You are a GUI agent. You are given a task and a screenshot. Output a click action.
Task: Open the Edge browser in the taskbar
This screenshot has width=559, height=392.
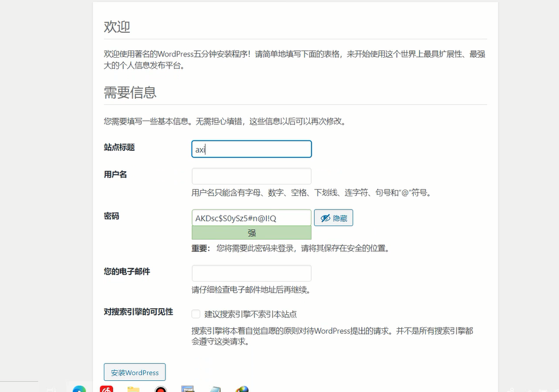coord(79,389)
